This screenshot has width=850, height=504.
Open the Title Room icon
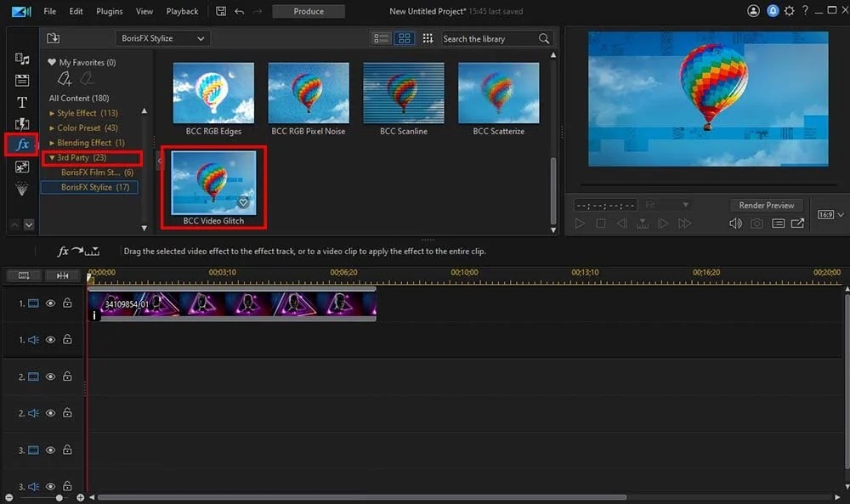tap(22, 102)
